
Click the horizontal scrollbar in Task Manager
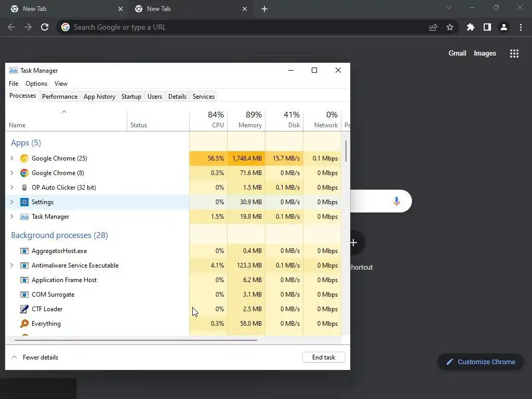tap(136, 340)
